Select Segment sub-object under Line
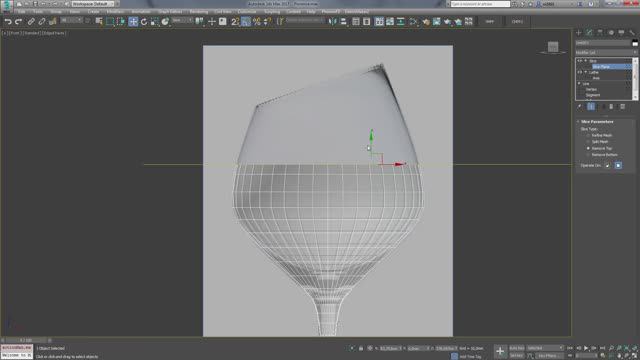The image size is (640, 360). (x=593, y=95)
